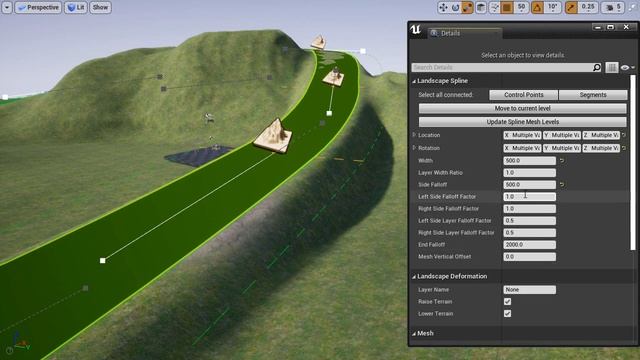640x360 pixels.
Task: Open camera speed setting showing 5
Action: coord(613,7)
